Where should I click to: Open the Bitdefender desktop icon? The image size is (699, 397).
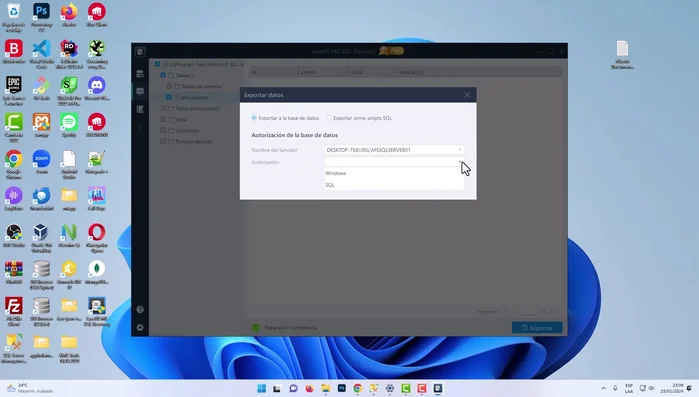[x=14, y=52]
